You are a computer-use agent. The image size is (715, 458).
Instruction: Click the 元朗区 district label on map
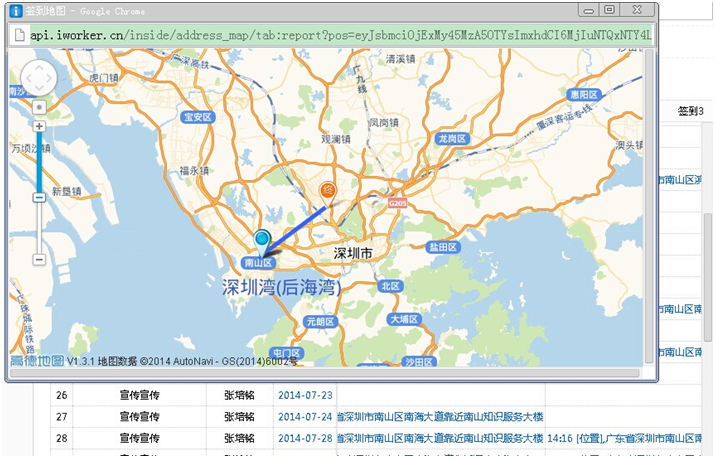[321, 322]
